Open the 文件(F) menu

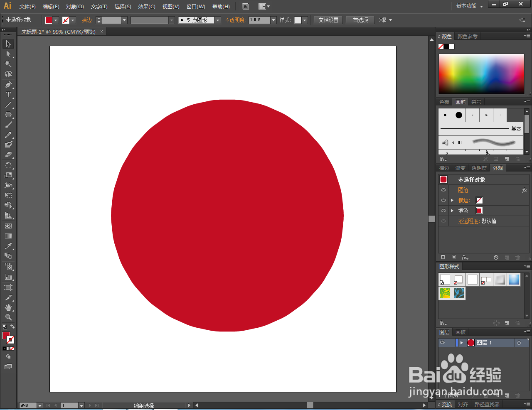(x=27, y=7)
